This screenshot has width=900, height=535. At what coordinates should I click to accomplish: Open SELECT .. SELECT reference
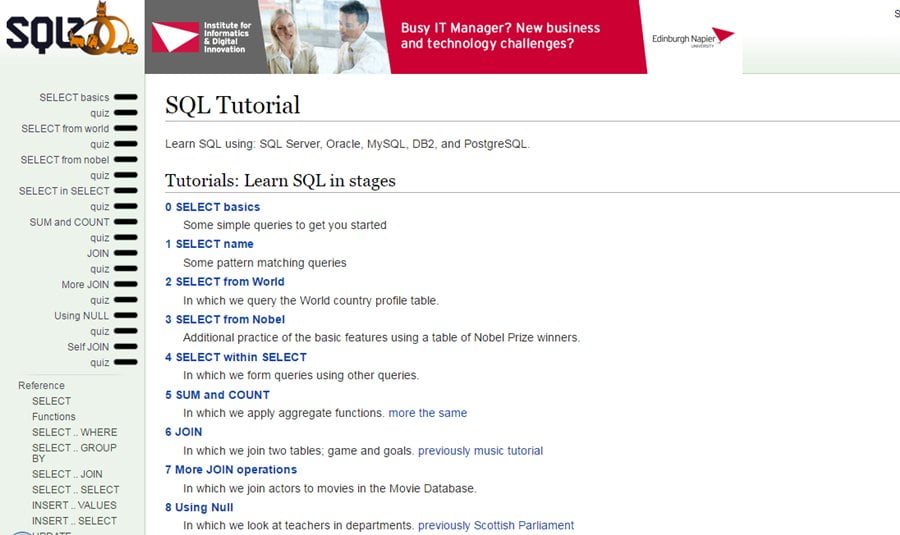click(x=76, y=490)
